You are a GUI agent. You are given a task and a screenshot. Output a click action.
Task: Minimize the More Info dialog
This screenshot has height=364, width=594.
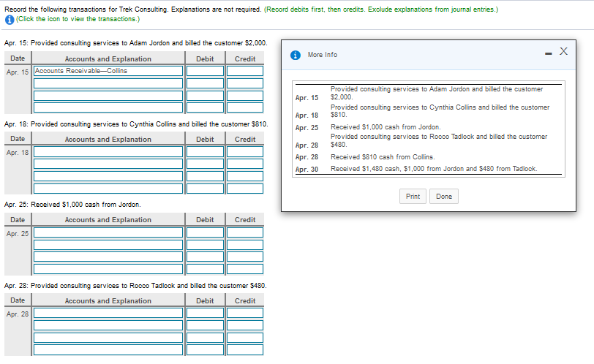548,54
